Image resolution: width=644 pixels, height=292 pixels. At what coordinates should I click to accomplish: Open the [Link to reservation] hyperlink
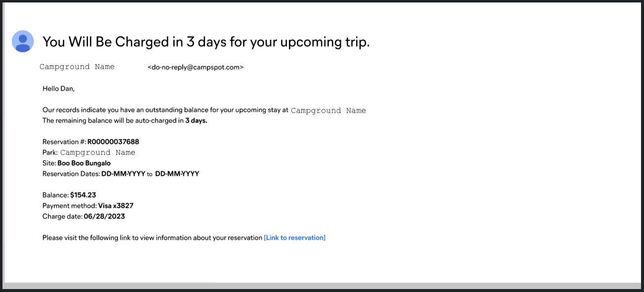(294, 238)
